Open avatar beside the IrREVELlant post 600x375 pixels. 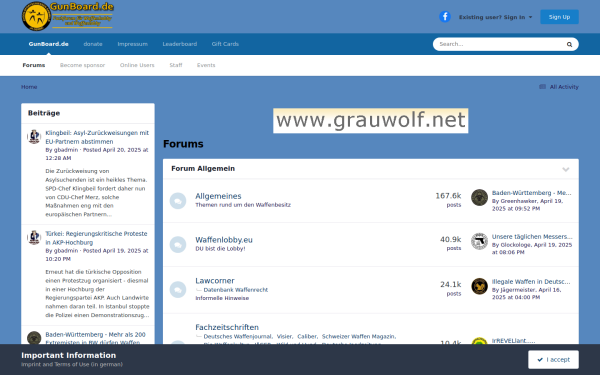pyautogui.click(x=479, y=341)
